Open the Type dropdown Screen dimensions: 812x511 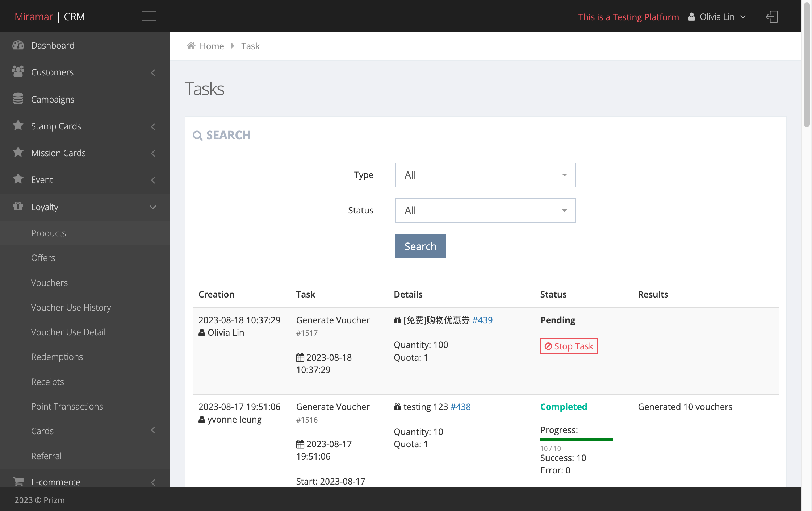(485, 175)
